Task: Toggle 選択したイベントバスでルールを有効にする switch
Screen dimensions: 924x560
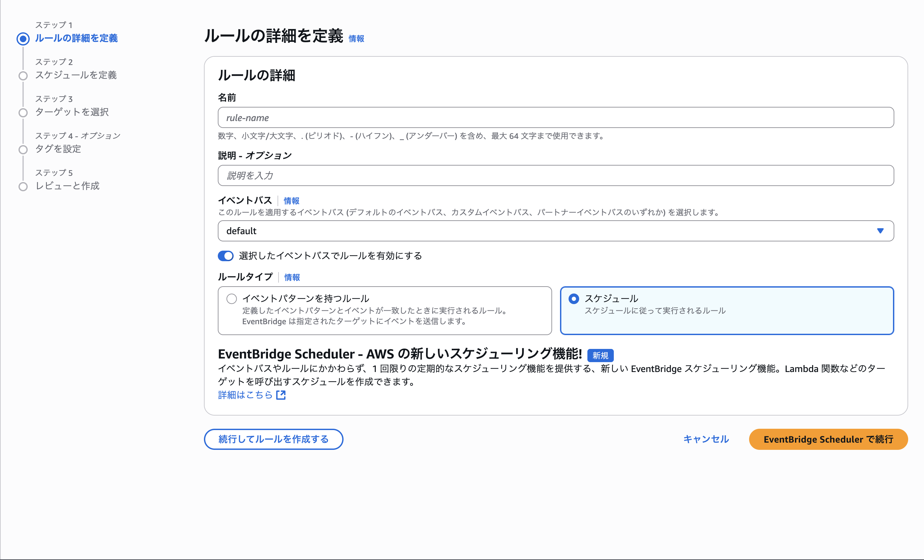Action: 226,256
